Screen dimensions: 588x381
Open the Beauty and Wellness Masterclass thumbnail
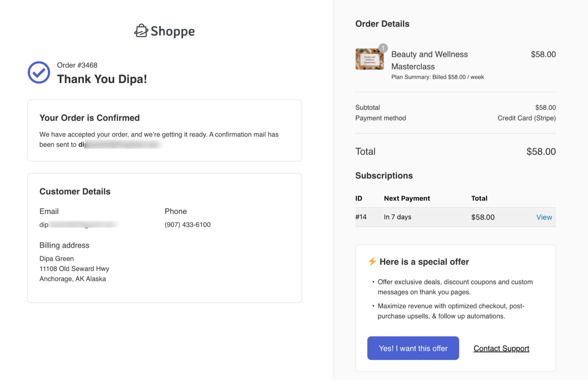369,59
